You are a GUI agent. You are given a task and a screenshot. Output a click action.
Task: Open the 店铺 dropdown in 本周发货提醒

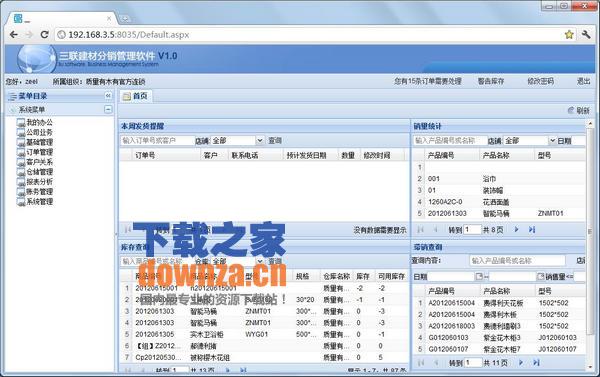point(260,141)
